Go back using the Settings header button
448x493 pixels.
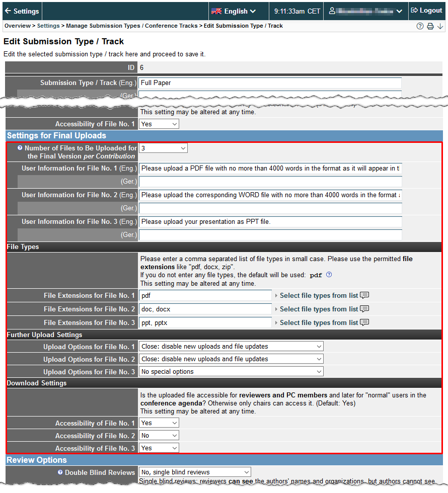22,11
